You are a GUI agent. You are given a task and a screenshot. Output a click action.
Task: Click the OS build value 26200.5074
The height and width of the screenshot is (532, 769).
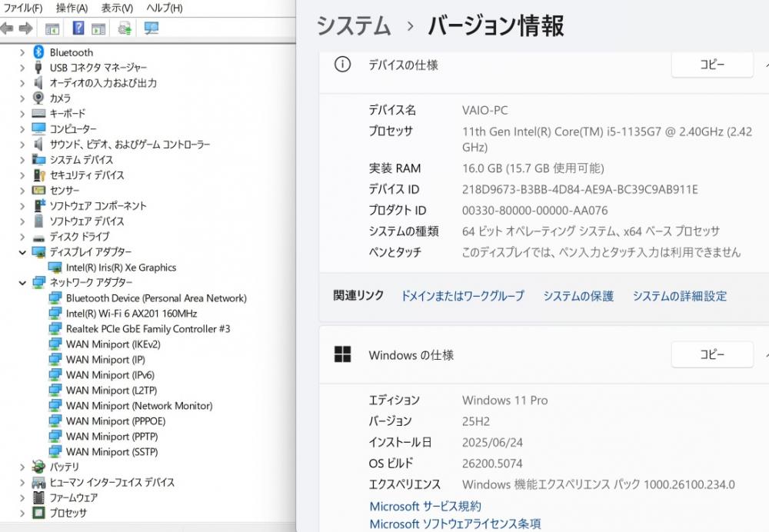pyautogui.click(x=492, y=464)
